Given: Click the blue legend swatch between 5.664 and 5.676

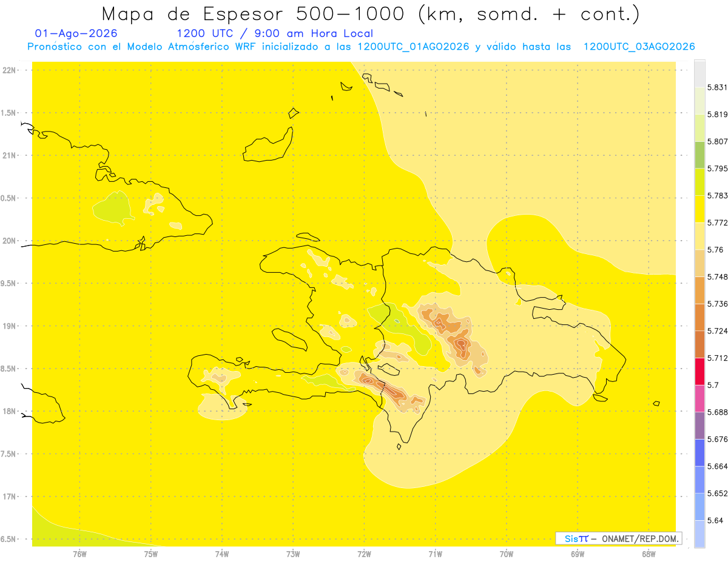Looking at the screenshot, I should (699, 452).
